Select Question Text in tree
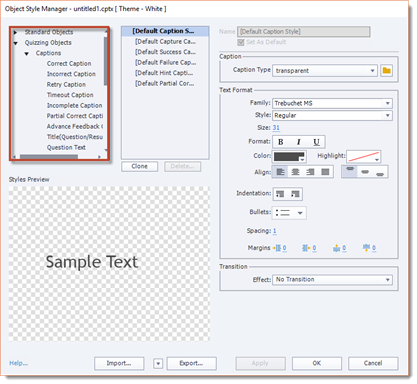The height and width of the screenshot is (384, 417). pyautogui.click(x=66, y=147)
